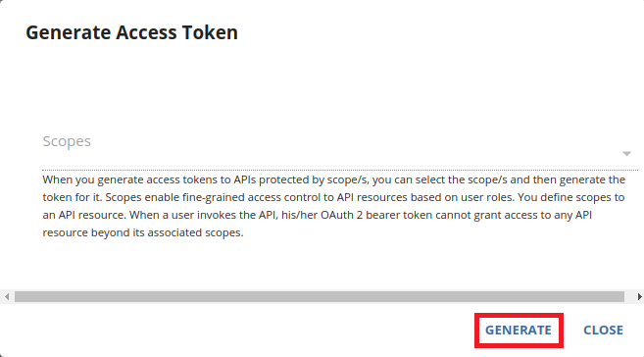Click the horizontal scrollbar right arrow
Screen dimensions: 644x357
pyautogui.click(x=639, y=296)
